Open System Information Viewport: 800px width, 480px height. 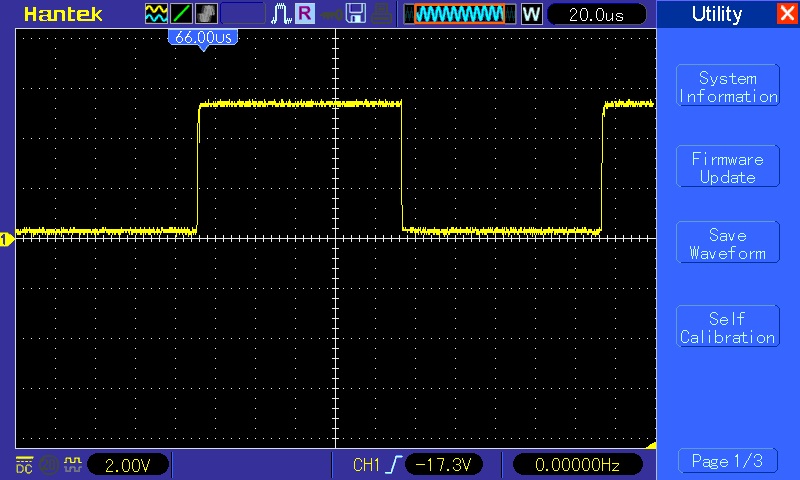point(727,87)
